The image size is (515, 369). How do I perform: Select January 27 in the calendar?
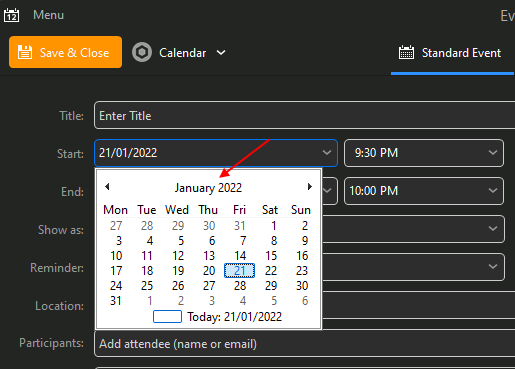pos(209,286)
